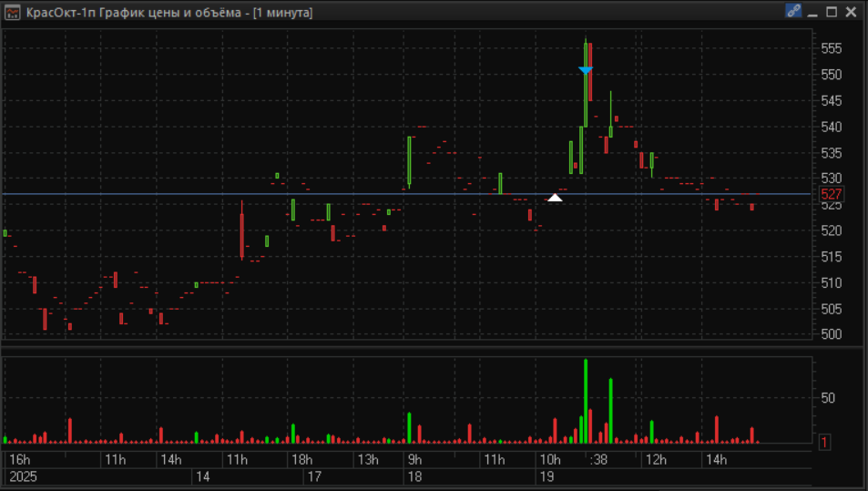The image size is (868, 491).
Task: Click the 510 price axis label
Action: click(x=831, y=283)
